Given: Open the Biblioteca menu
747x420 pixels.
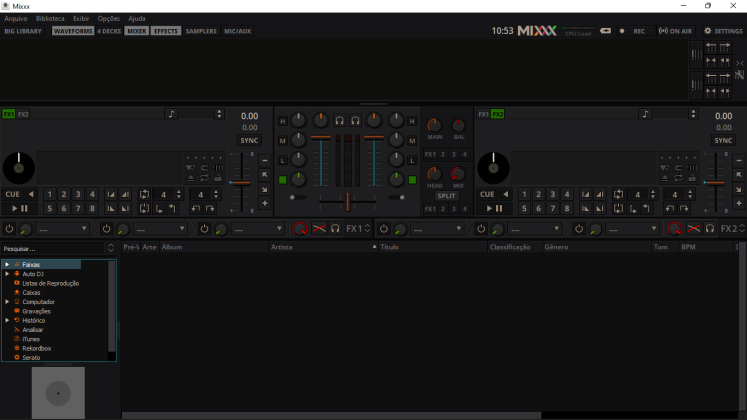Looking at the screenshot, I should pyautogui.click(x=50, y=19).
